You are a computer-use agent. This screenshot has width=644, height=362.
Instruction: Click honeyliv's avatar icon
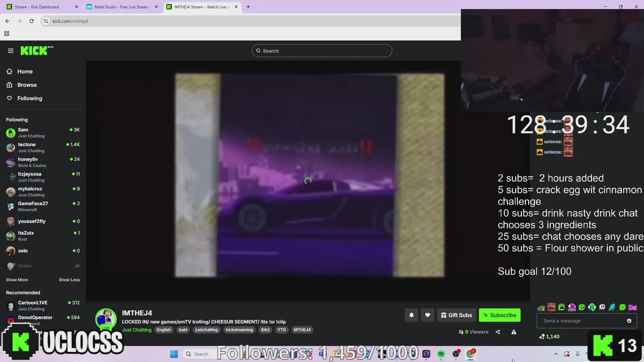(x=11, y=162)
